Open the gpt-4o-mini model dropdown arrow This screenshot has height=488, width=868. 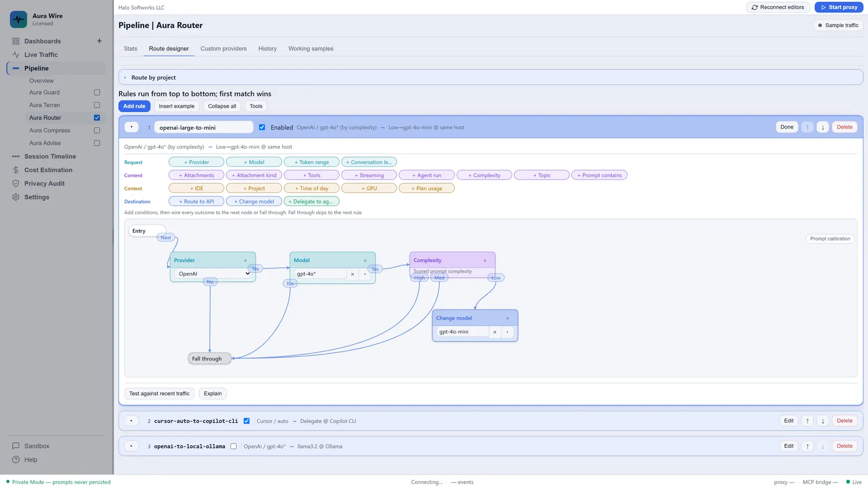[507, 332]
